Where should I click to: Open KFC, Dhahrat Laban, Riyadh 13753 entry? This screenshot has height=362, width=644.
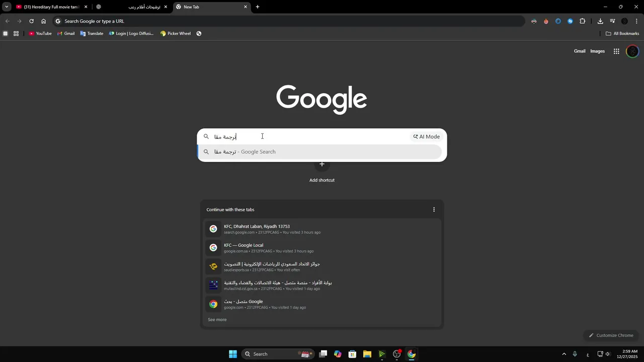tap(322, 229)
